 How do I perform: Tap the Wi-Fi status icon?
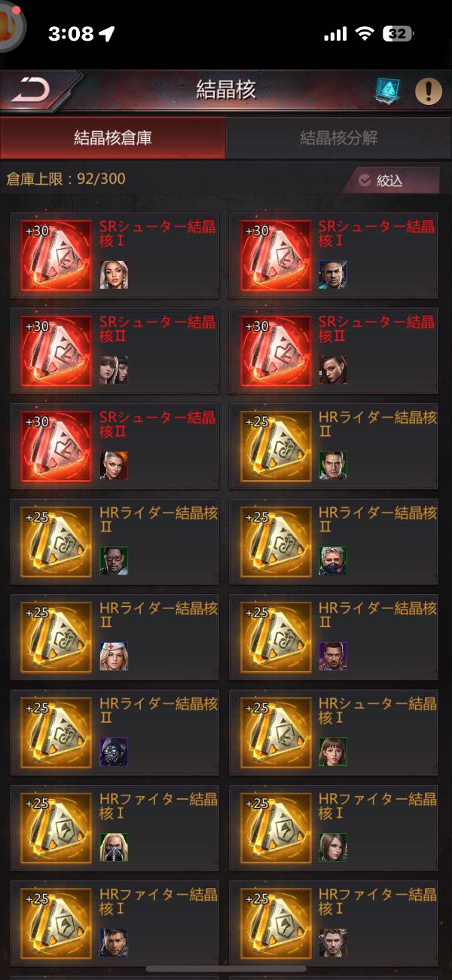coord(365,33)
